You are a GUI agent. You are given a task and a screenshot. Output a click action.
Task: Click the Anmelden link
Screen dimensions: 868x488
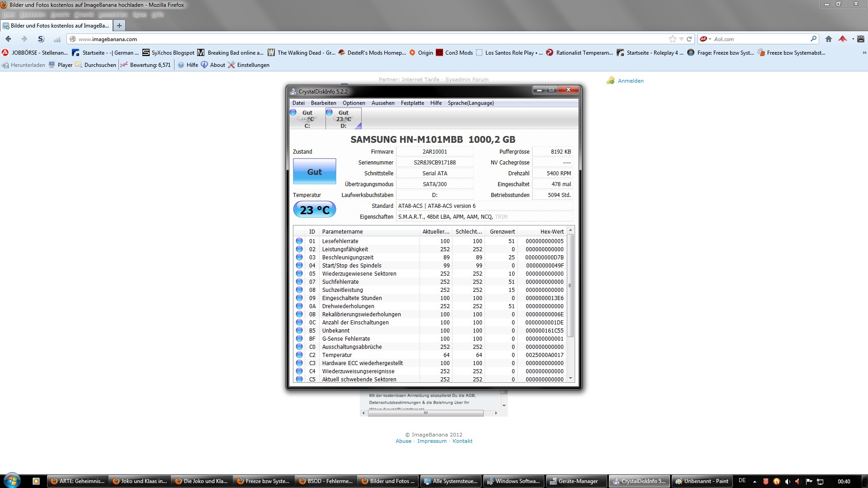(630, 81)
